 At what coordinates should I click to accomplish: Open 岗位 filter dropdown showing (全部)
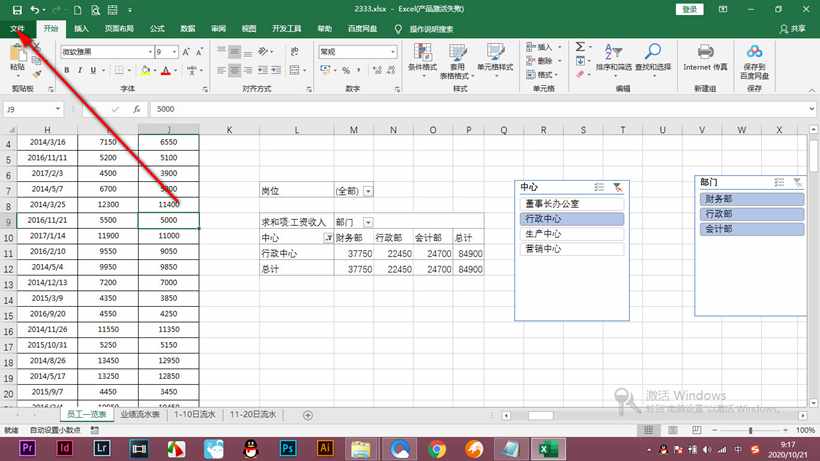(x=368, y=191)
